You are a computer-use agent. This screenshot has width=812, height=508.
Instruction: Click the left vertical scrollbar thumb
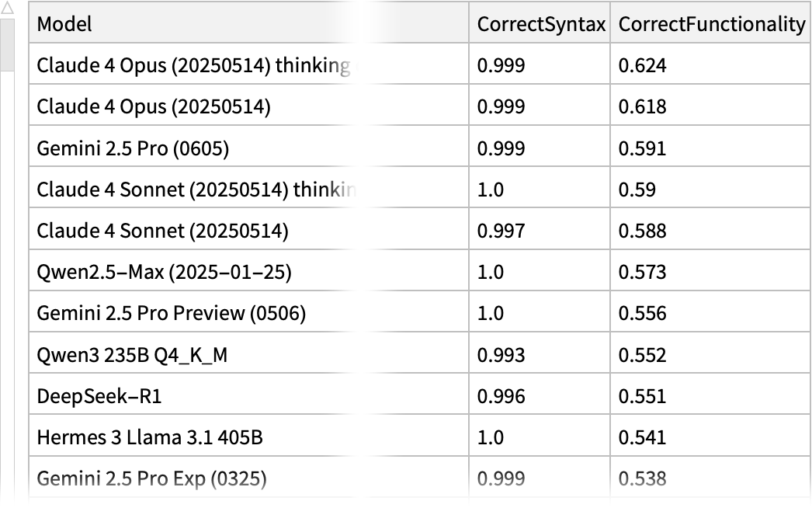pos(8,45)
